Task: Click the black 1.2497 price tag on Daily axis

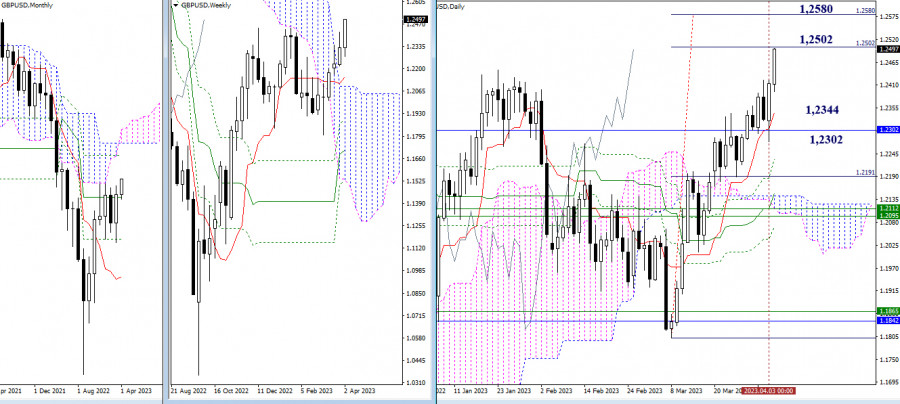Action: tap(888, 49)
